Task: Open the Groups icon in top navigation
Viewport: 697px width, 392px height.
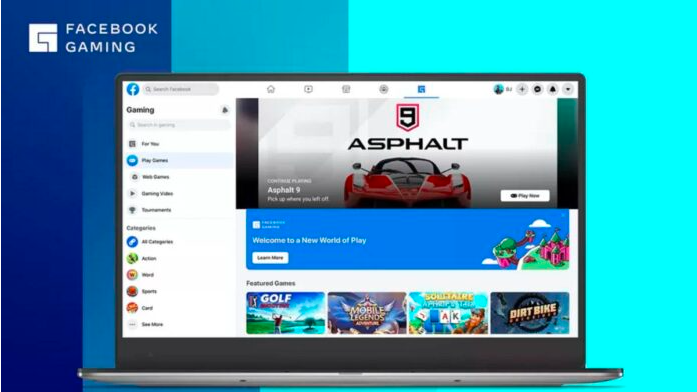Action: (384, 89)
